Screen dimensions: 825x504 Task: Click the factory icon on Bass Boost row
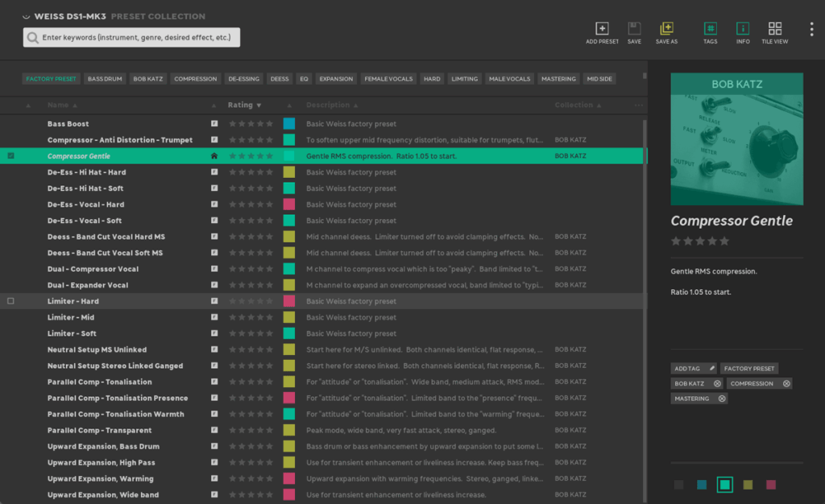click(214, 123)
